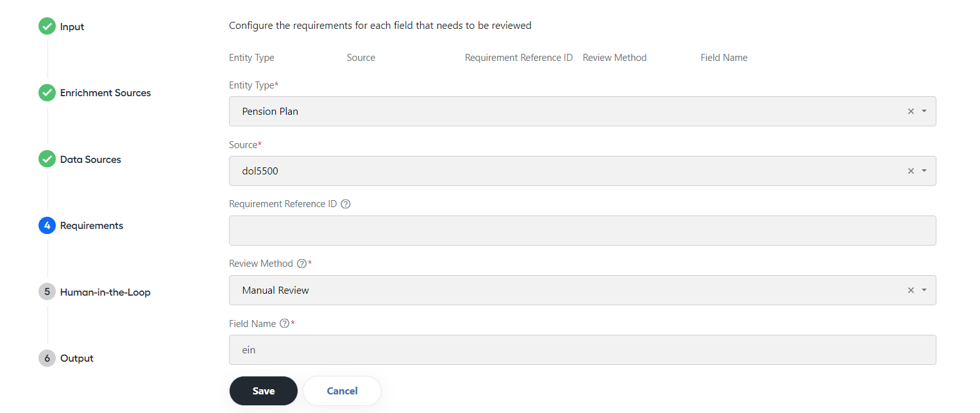Clear the Manual Review selection
This screenshot has width=980, height=413.
(911, 291)
